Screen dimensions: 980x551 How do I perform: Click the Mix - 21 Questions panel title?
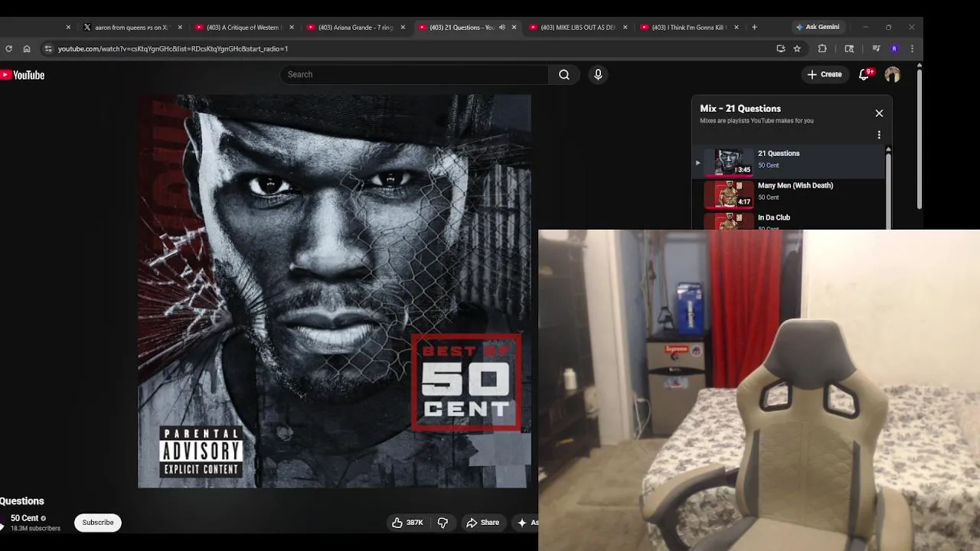tap(740, 109)
